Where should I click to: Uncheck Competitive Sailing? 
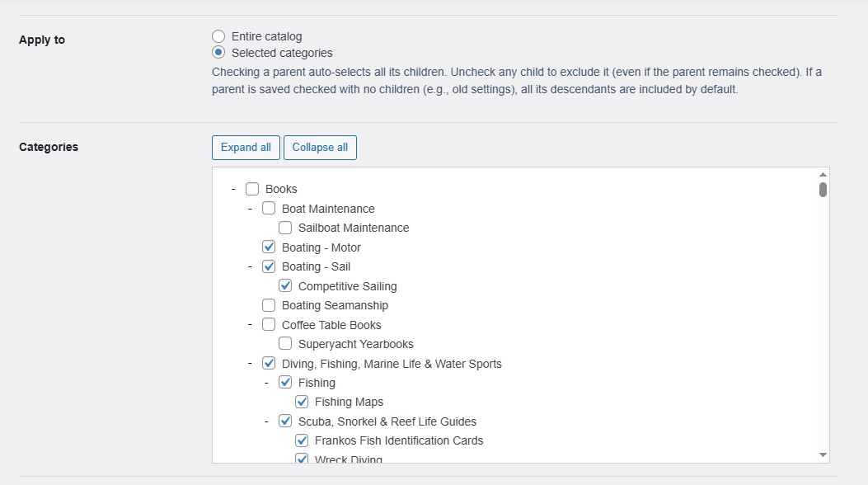(x=285, y=285)
